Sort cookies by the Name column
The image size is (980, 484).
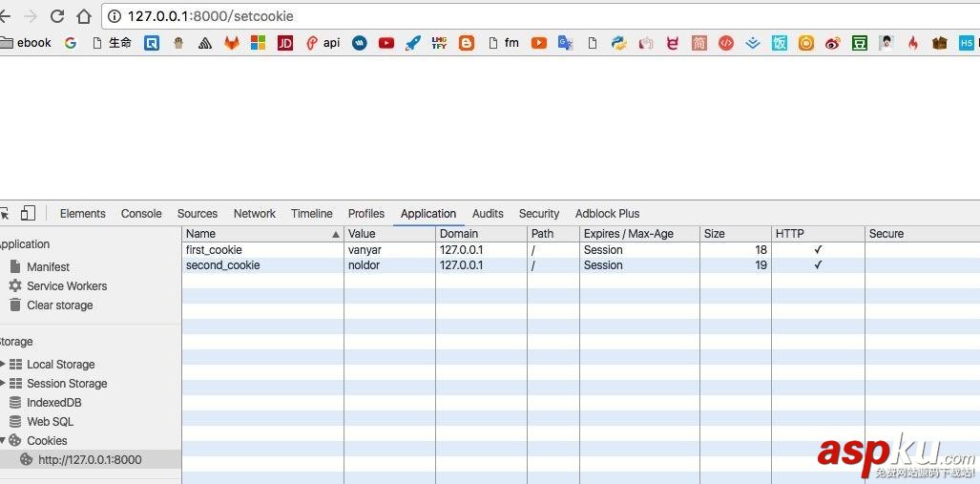[x=263, y=234]
